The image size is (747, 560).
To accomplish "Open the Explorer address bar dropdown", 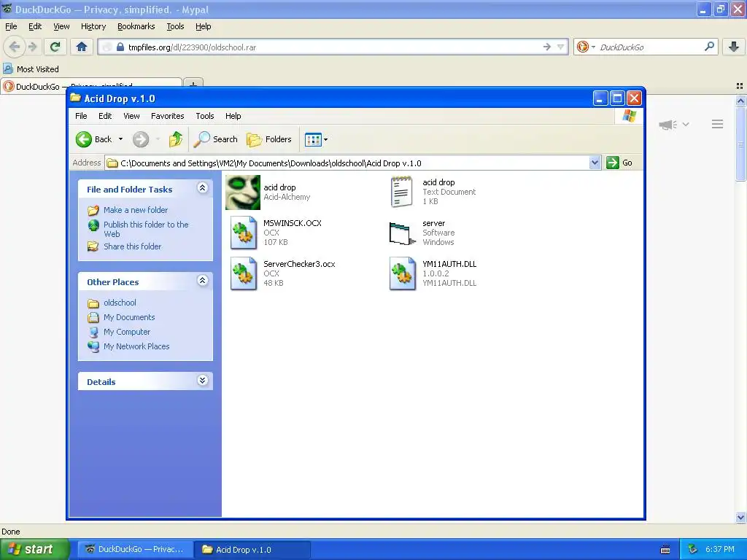I will (595, 163).
